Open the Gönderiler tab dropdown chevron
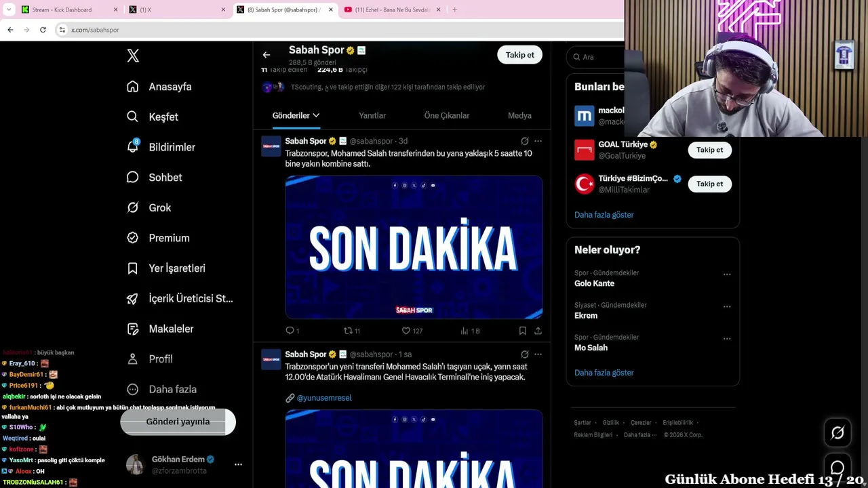 tap(316, 115)
